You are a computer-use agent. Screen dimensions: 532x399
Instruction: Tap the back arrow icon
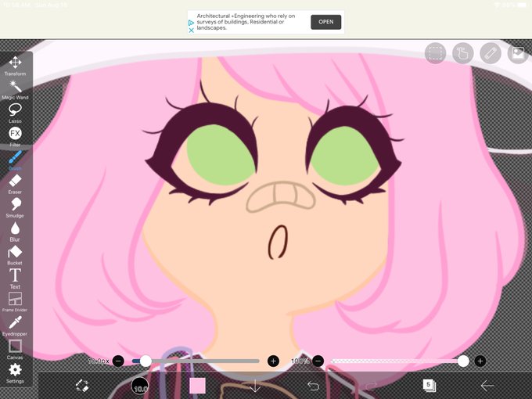tap(487, 386)
